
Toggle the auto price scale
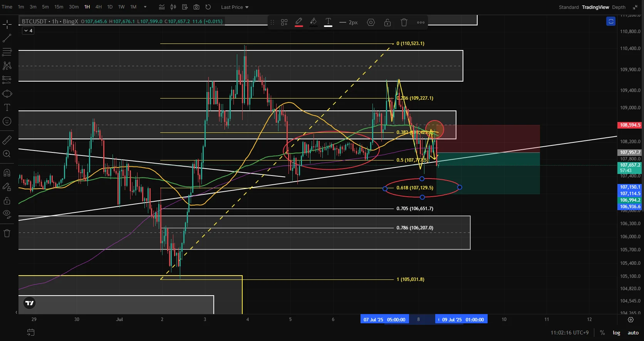[x=633, y=333]
